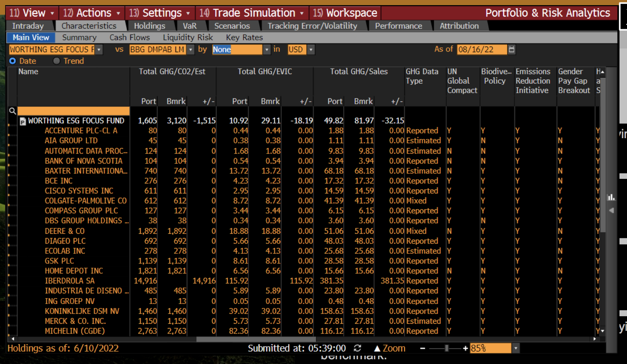
Task: Select the Date radio button
Action: [x=13, y=61]
